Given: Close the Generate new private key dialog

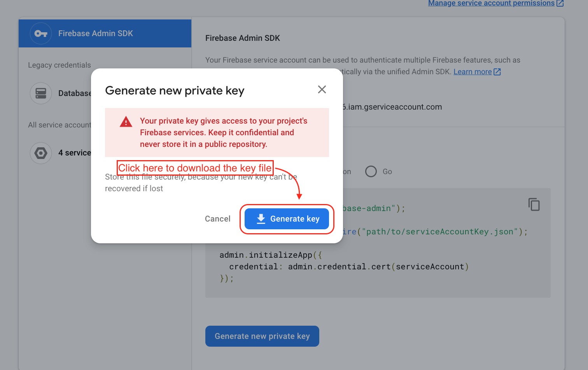Looking at the screenshot, I should pos(322,89).
